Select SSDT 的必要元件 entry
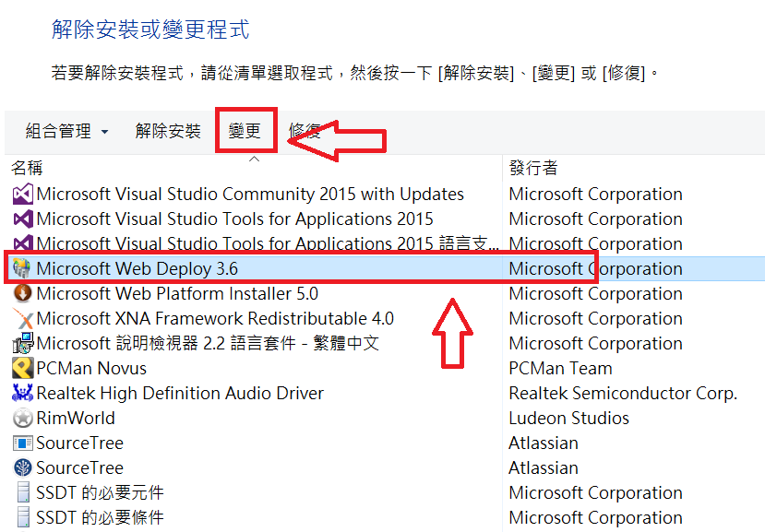765x532 pixels. pyautogui.click(x=100, y=492)
